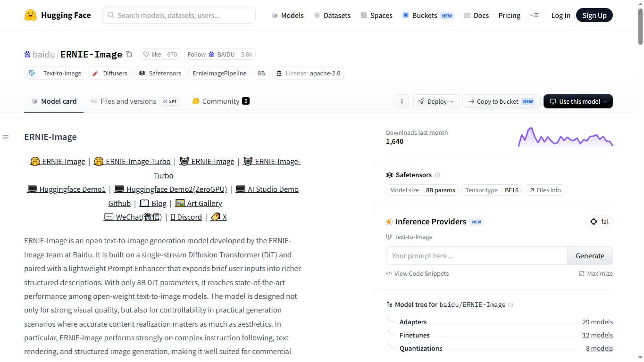Click the Baidu paw icon beside baidu
This screenshot has width=644, height=362.
coord(27,55)
